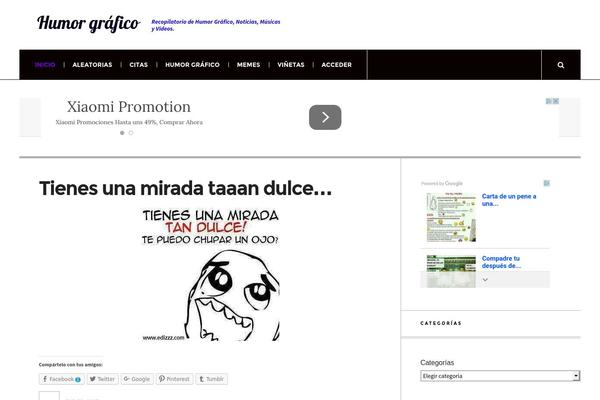
Task: Click the 'Xiaomi Promociones Hasta una 49%' ad text
Action: point(129,122)
